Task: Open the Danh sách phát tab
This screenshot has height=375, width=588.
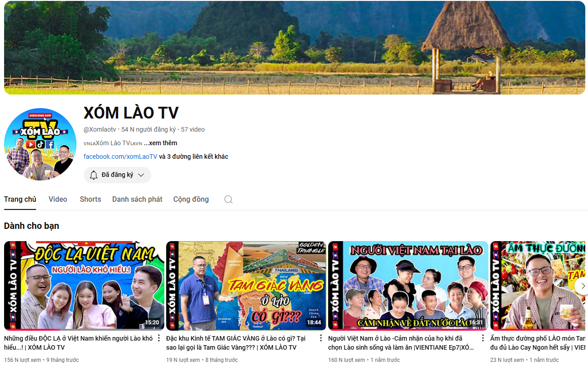Action: tap(137, 199)
